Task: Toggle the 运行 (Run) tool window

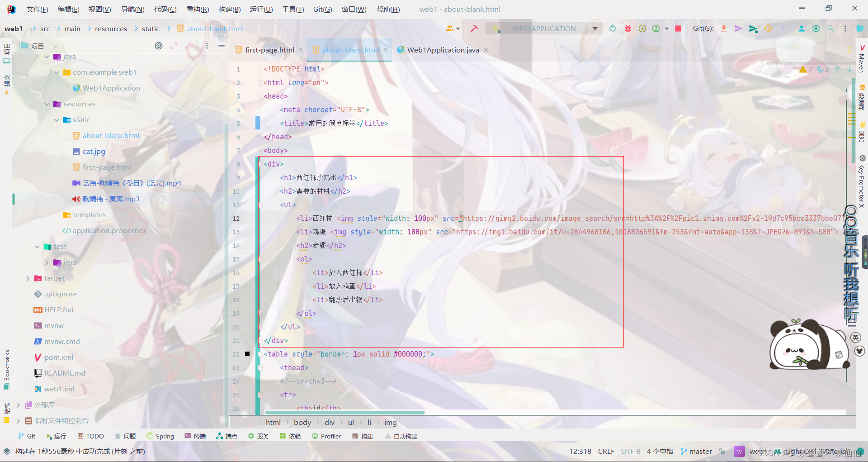Action: tap(56, 436)
